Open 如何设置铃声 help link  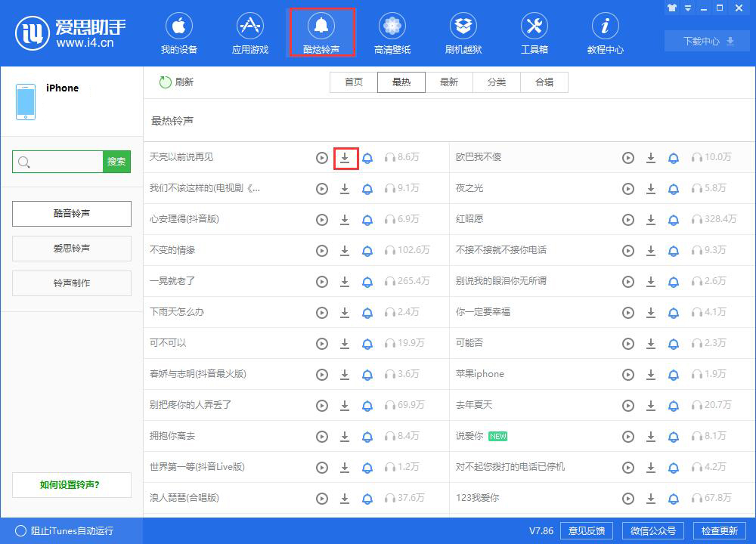pos(72,486)
